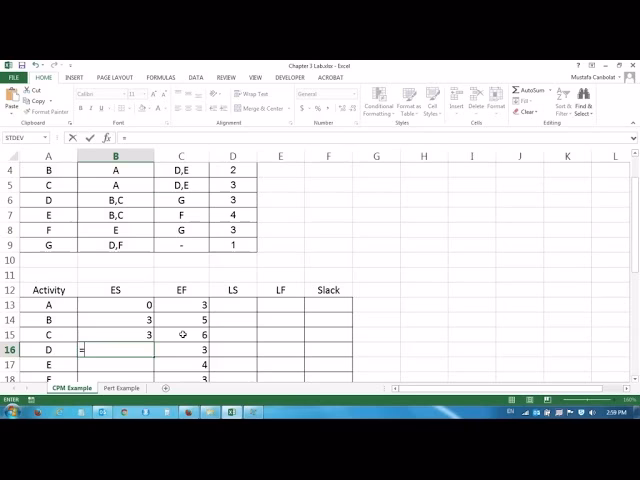Open the FILE tab
Image resolution: width=640 pixels, height=480 pixels.
(x=14, y=78)
